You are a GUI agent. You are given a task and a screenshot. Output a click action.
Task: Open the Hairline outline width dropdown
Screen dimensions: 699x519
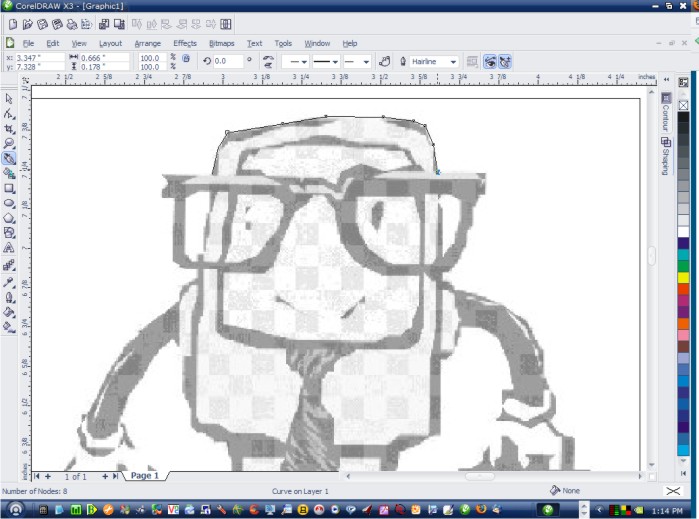tap(453, 62)
